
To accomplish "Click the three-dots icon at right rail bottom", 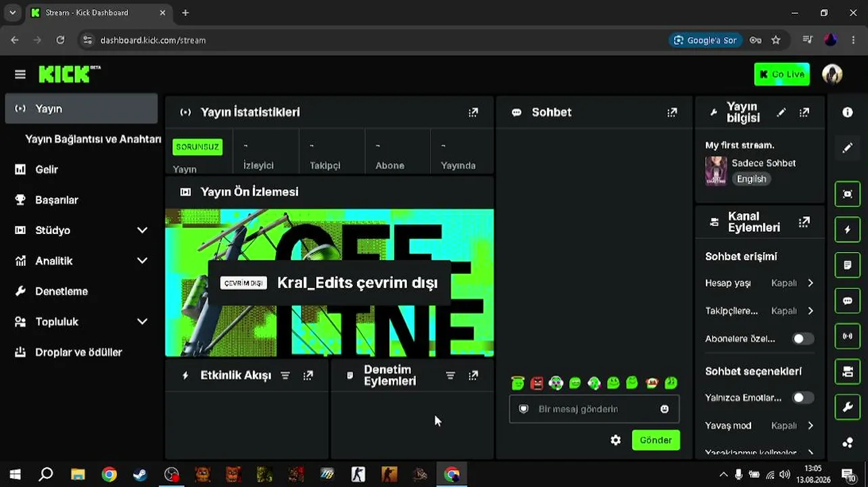I will 848,443.
